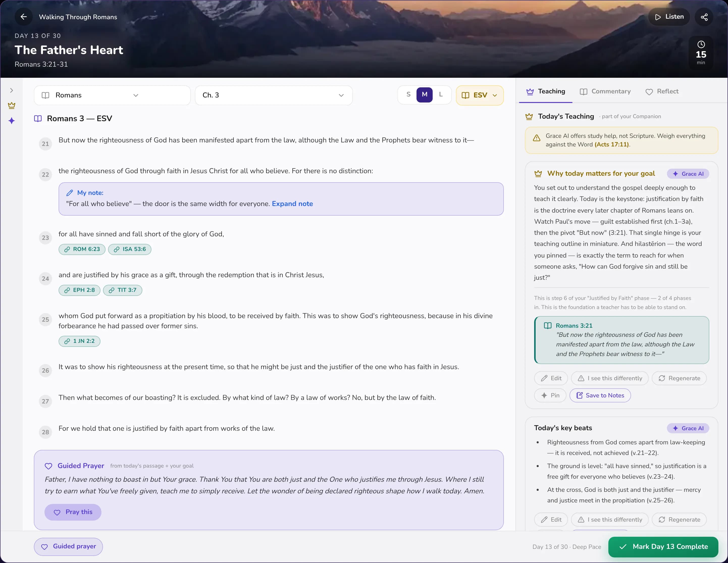This screenshot has width=728, height=563.
Task: Click the book icon in the Romans 3:21 card
Action: (547, 326)
